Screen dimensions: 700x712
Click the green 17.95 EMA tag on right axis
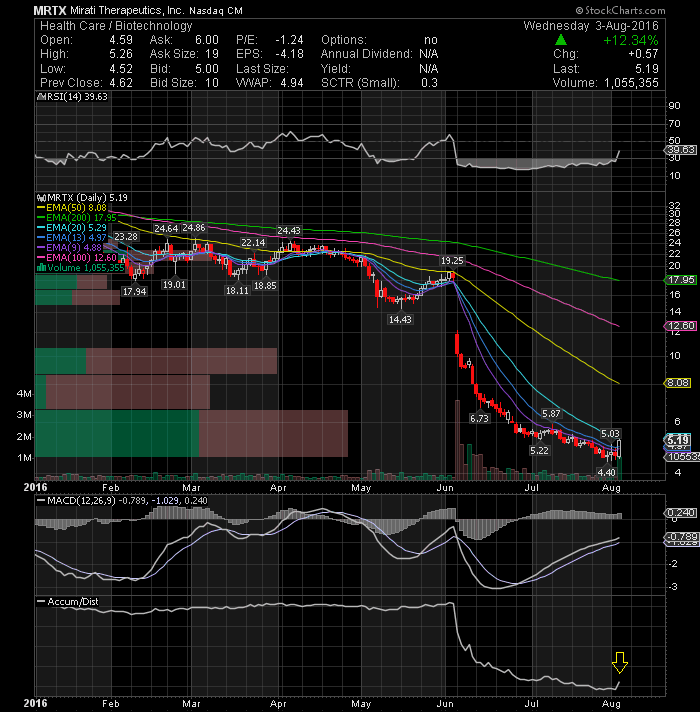[x=681, y=280]
